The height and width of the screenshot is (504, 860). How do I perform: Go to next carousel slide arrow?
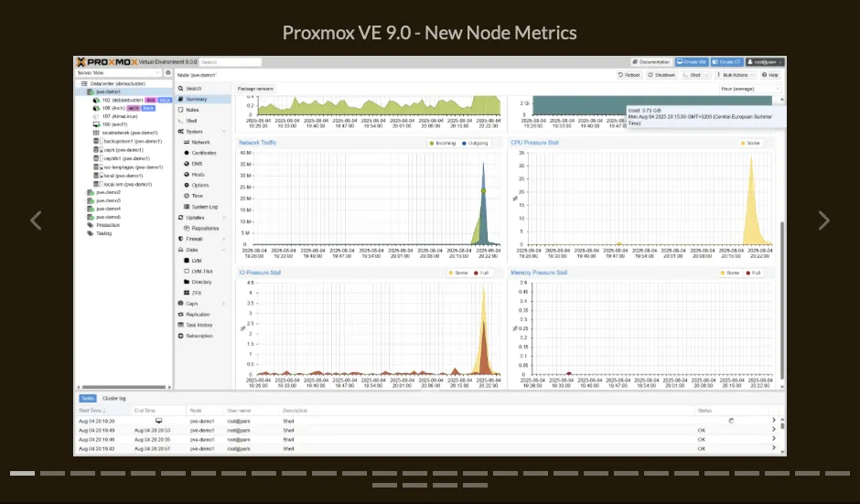(x=823, y=220)
